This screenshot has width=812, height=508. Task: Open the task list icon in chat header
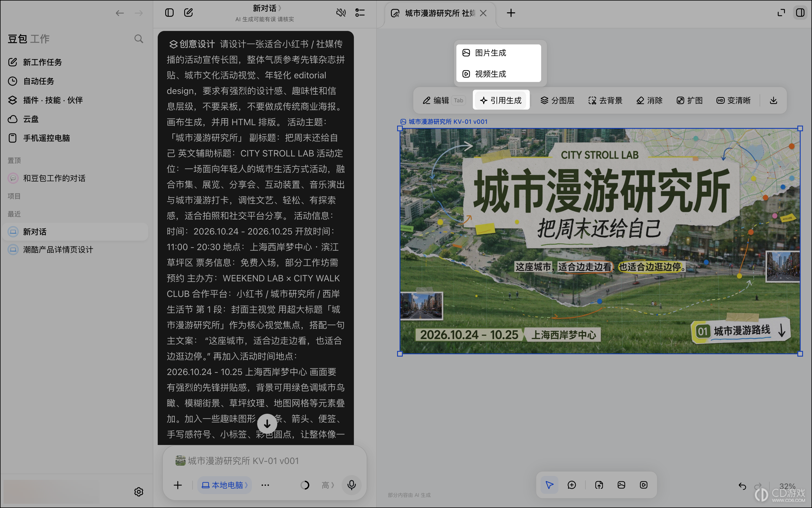360,13
